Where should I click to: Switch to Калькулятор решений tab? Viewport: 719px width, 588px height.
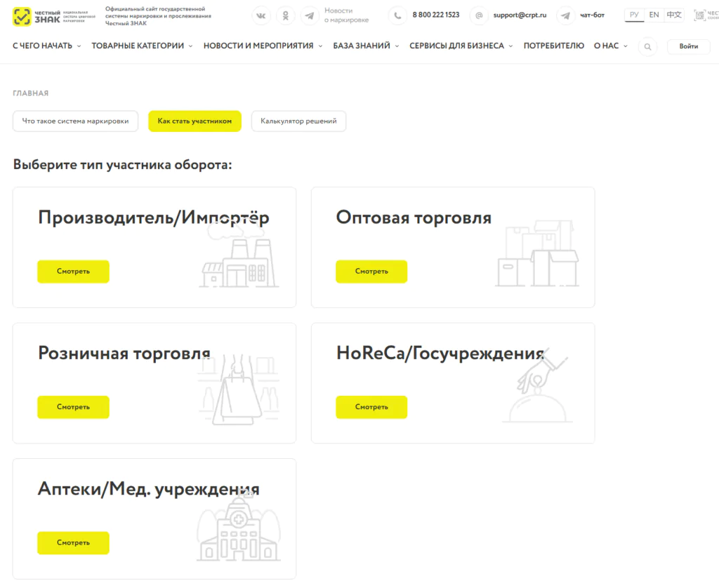(x=298, y=121)
